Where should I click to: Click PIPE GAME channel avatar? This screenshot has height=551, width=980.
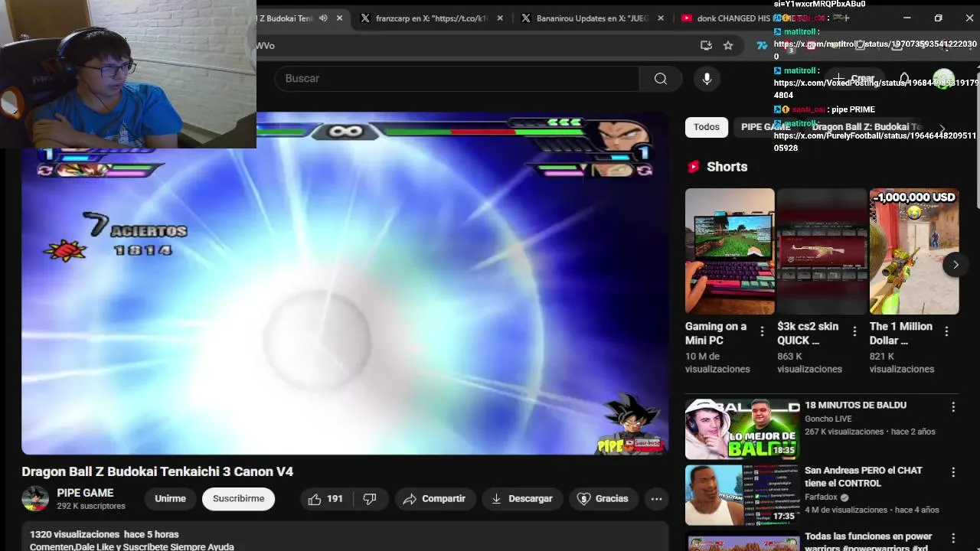pos(35,499)
